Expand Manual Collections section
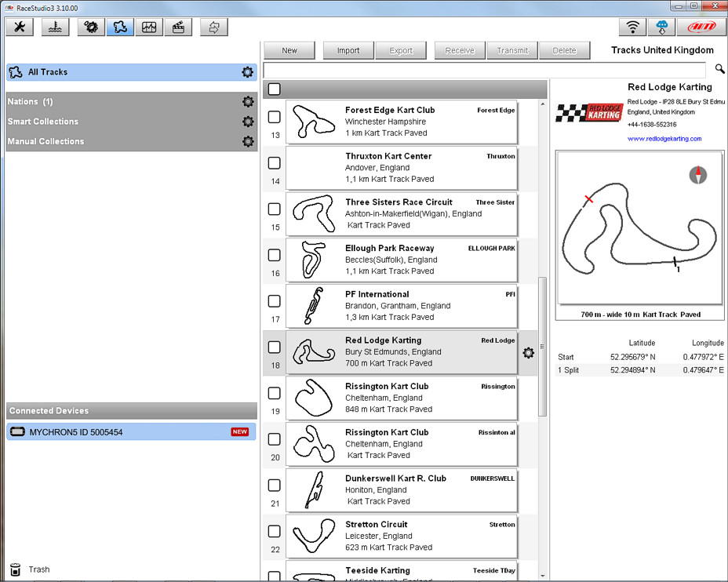Image resolution: width=728 pixels, height=582 pixels. pyautogui.click(x=131, y=141)
